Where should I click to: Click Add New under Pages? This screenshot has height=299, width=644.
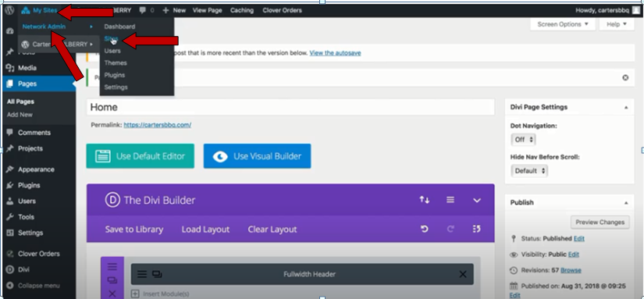point(20,115)
